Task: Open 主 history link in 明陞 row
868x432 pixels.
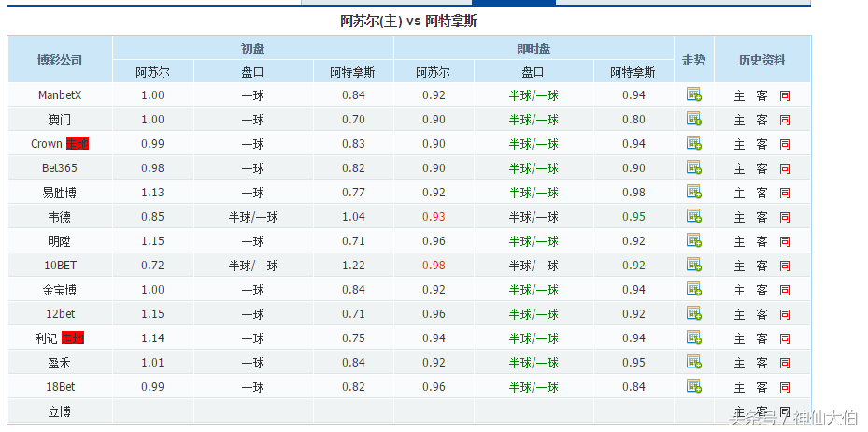Action: [740, 242]
